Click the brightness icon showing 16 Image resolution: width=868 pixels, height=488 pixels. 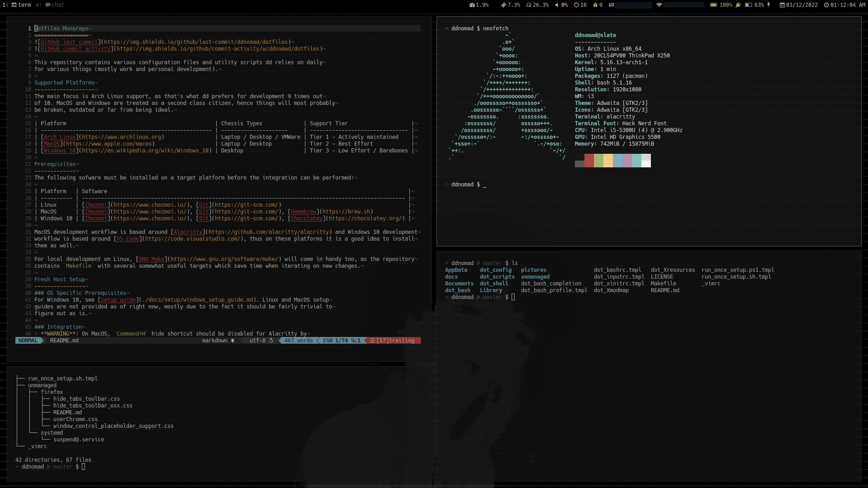pos(576,5)
